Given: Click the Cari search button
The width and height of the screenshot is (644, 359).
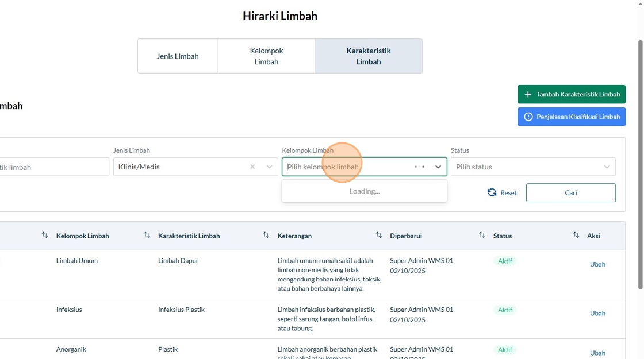Looking at the screenshot, I should (571, 193).
